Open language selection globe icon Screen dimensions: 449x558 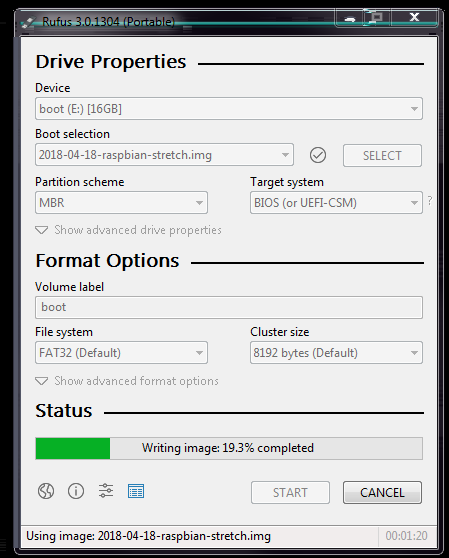click(x=46, y=491)
